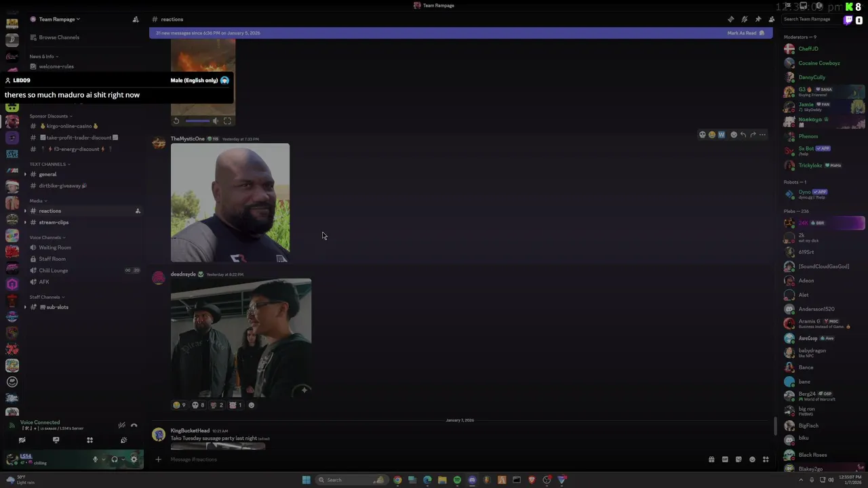
Task: Toggle noise suppression icon in voice panel
Action: (x=121, y=425)
